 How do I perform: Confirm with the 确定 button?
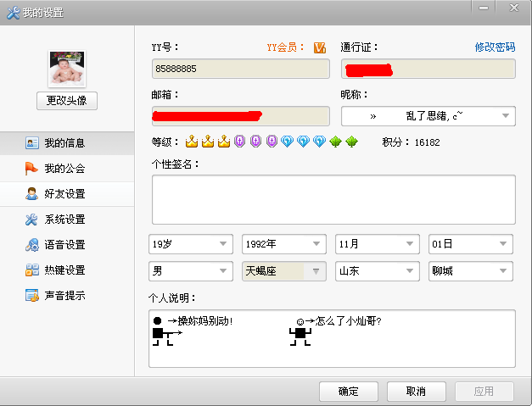(x=349, y=392)
